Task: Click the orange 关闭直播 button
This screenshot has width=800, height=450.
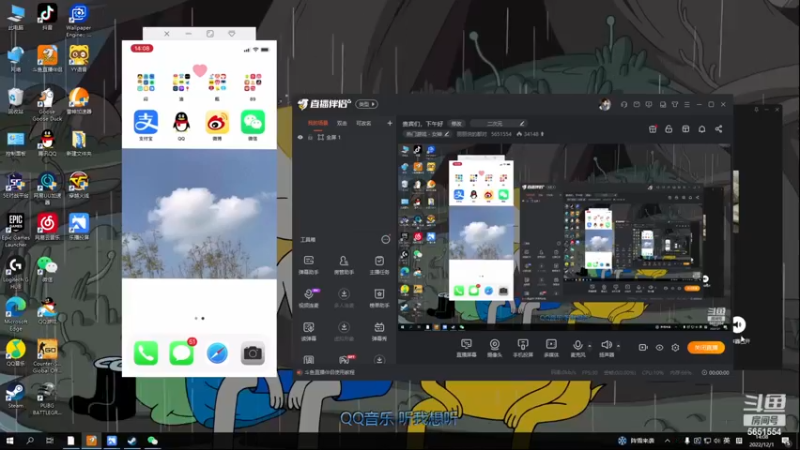Action: [706, 347]
